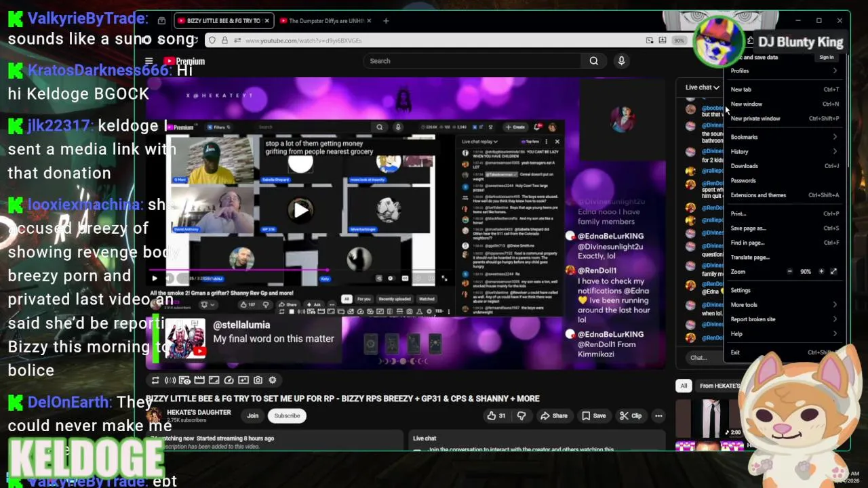Click the broadcast waves icon in enhancer toolbar
Viewport: 868px width, 488px height.
[x=170, y=380]
